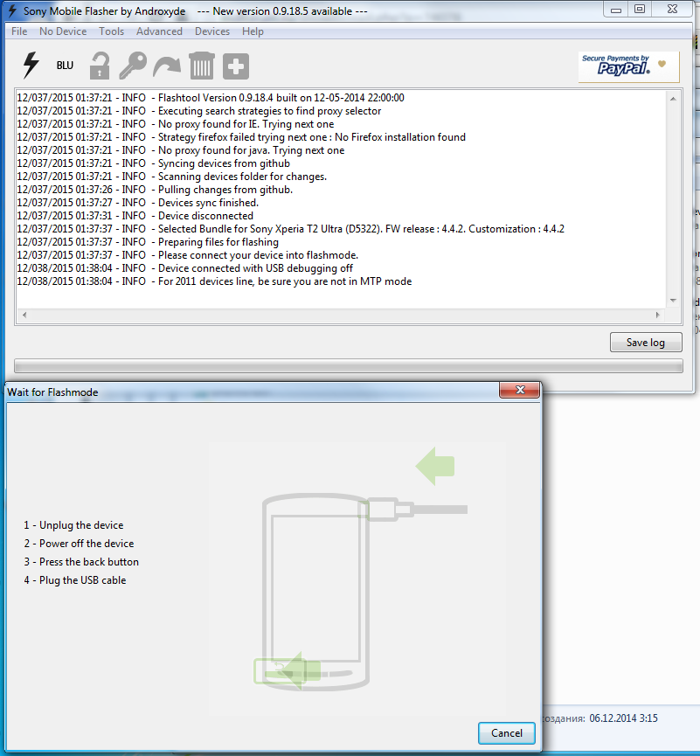The image size is (700, 756).
Task: Click the Secure Payments by PayPal donate banner
Action: pos(628,67)
